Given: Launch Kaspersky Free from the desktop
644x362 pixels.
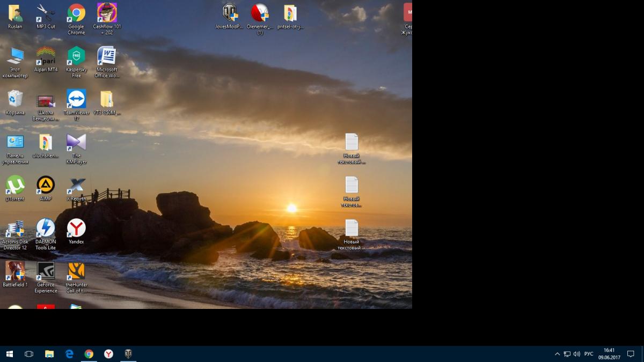Looking at the screenshot, I should pos(76,56).
